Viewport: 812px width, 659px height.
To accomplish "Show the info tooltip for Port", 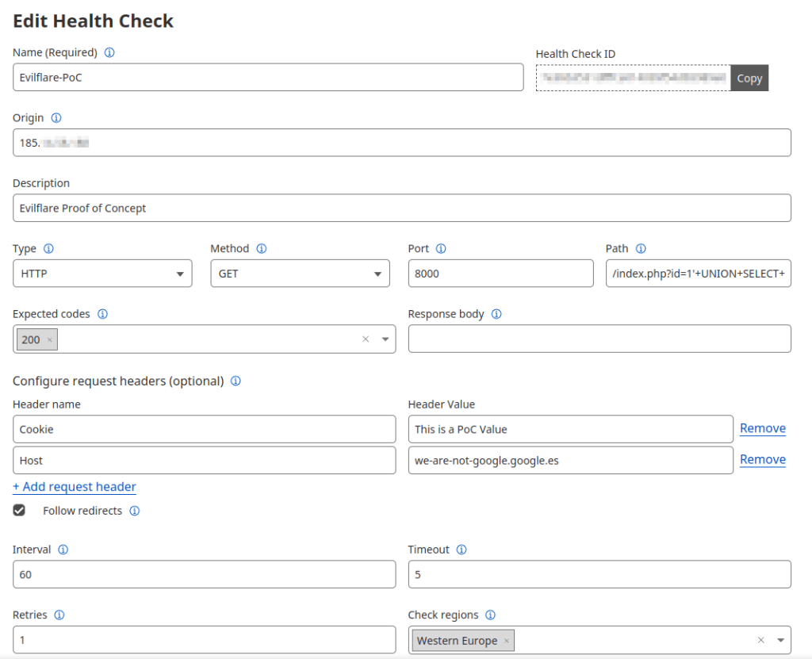I will pyautogui.click(x=441, y=249).
